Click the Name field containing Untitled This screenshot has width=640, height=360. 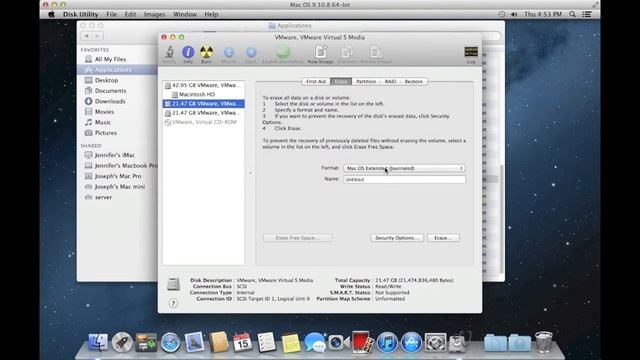(404, 180)
